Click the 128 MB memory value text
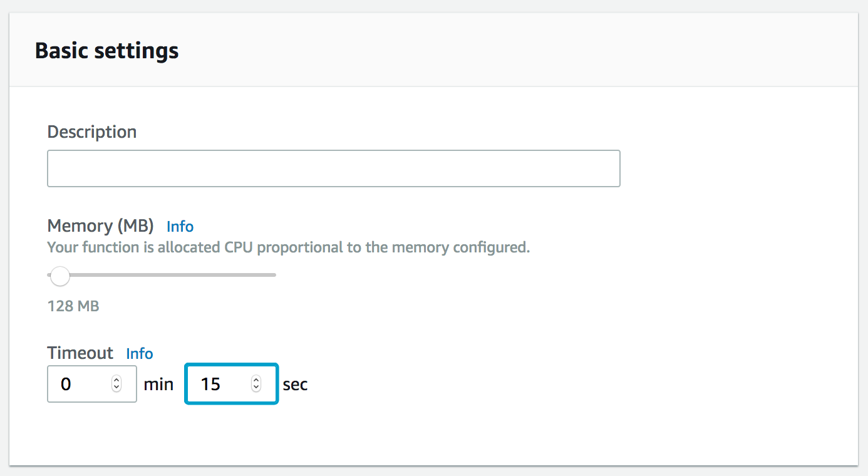This screenshot has width=868, height=476. tap(73, 306)
